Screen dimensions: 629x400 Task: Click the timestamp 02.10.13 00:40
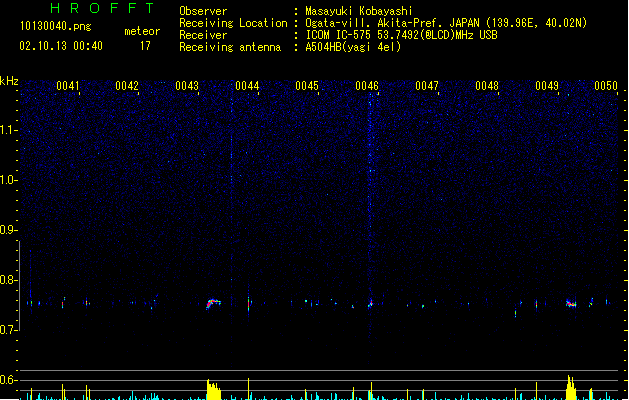(61, 46)
